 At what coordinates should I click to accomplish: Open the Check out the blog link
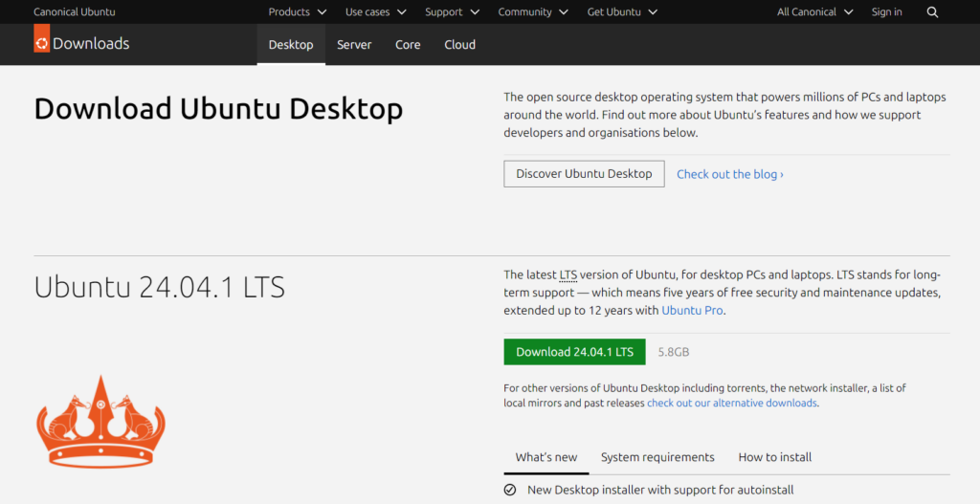(x=730, y=174)
